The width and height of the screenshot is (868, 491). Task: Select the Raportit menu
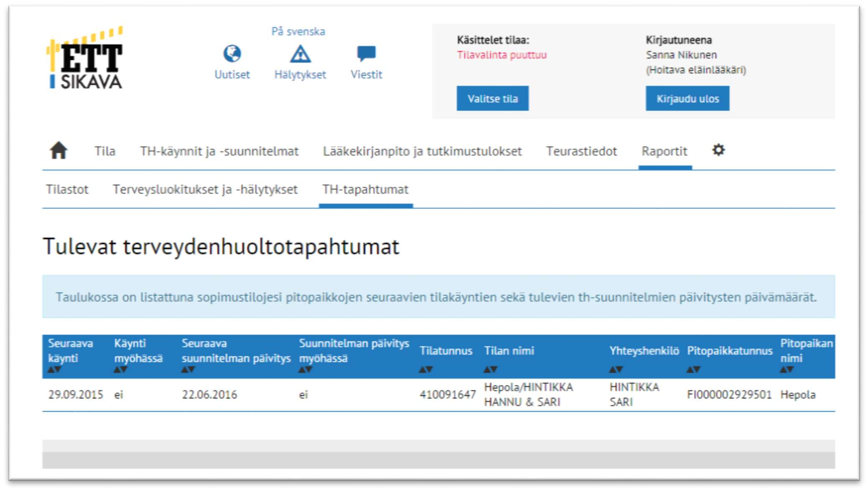664,151
